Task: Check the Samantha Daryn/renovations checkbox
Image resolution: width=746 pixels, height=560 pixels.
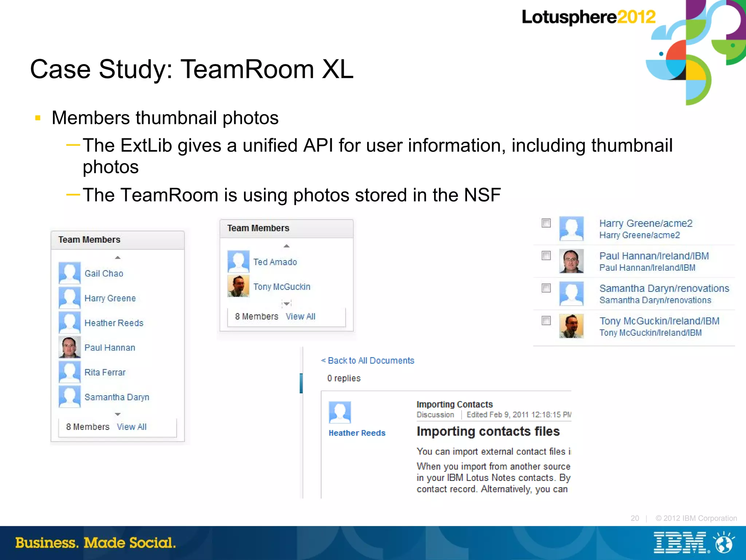Action: 546,288
